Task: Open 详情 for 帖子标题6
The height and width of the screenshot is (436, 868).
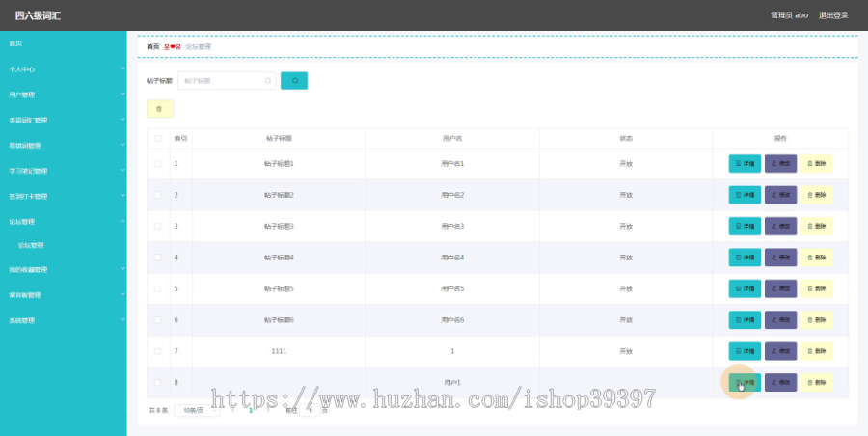Action: [x=745, y=320]
